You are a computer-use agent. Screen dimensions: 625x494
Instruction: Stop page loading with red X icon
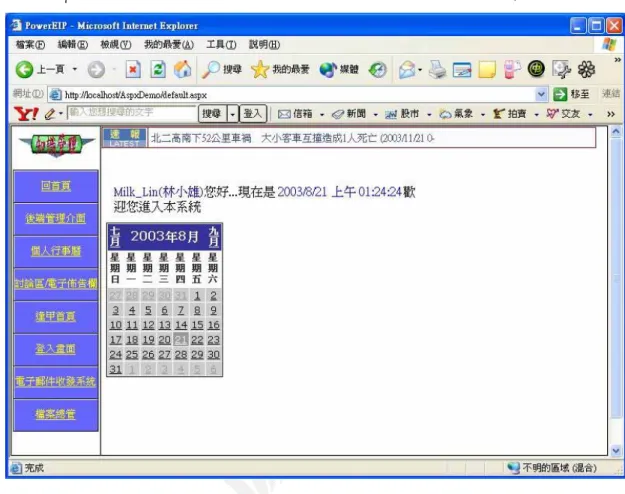click(133, 69)
